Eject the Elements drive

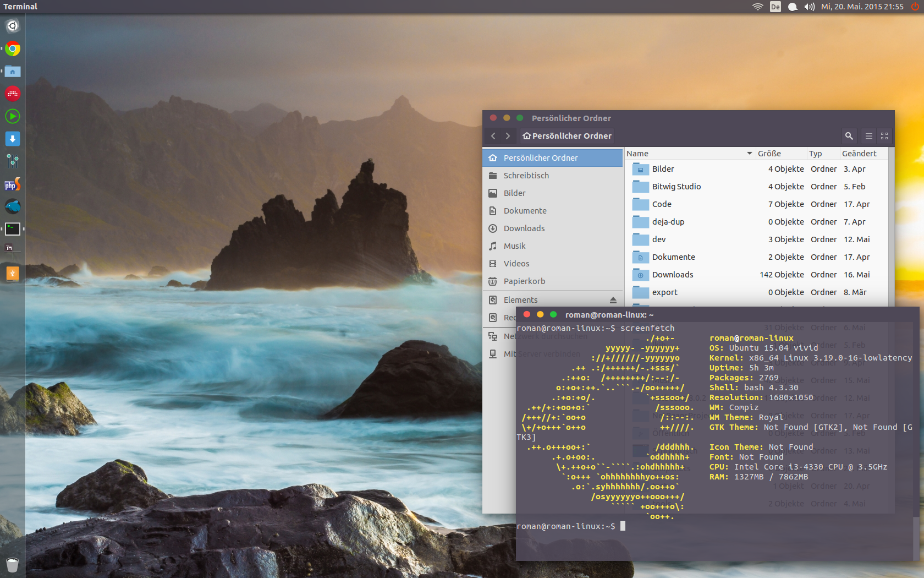click(x=613, y=300)
